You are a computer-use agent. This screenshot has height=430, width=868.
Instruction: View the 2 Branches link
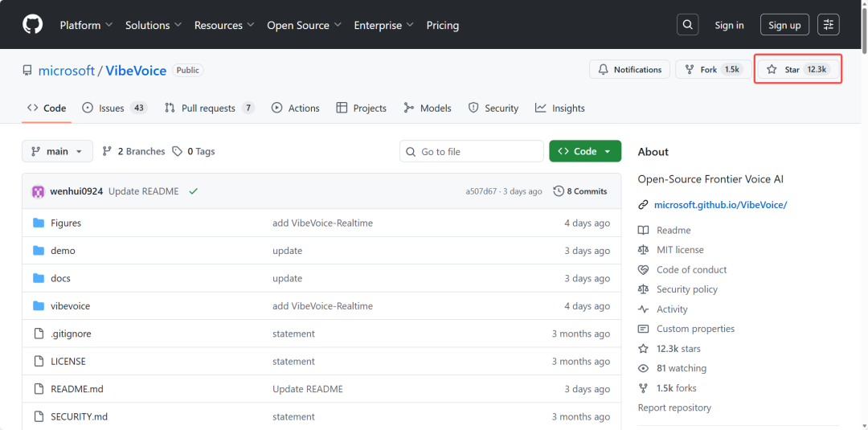point(133,151)
